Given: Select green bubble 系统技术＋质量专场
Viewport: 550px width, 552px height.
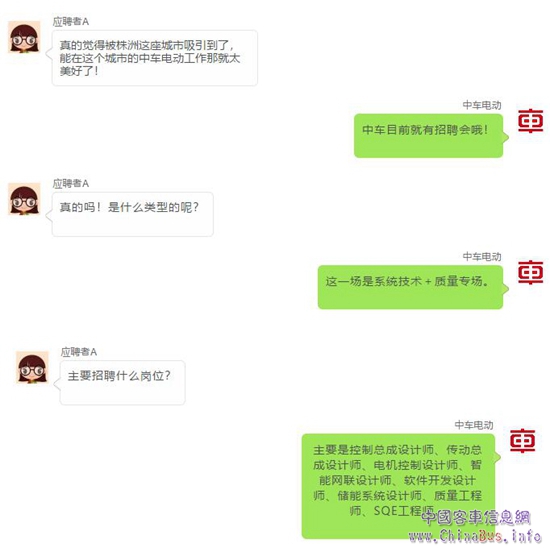Looking at the screenshot, I should coord(410,287).
